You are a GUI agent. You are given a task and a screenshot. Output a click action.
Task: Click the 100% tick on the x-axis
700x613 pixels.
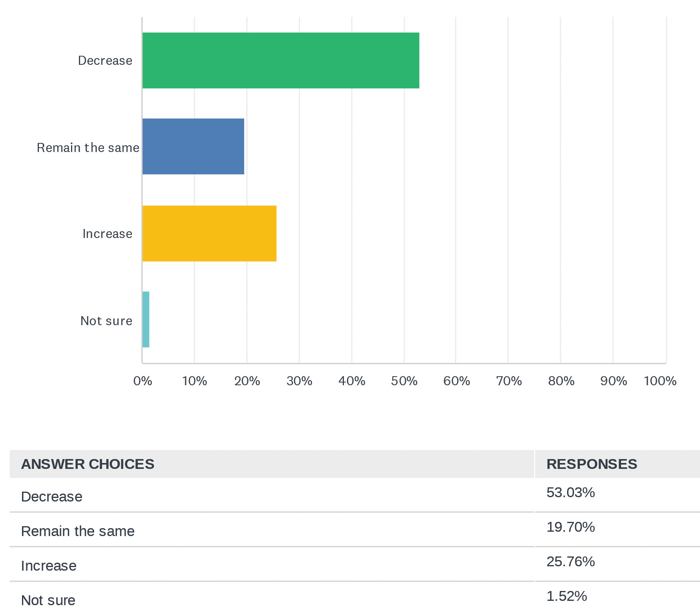coord(660,381)
